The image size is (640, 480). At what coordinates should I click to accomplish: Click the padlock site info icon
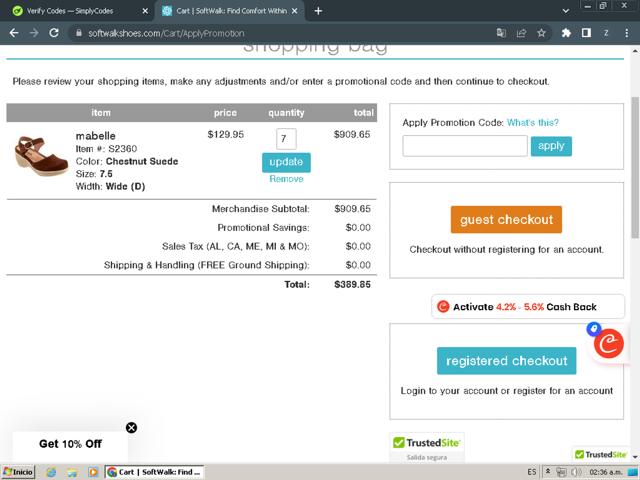coord(79,33)
